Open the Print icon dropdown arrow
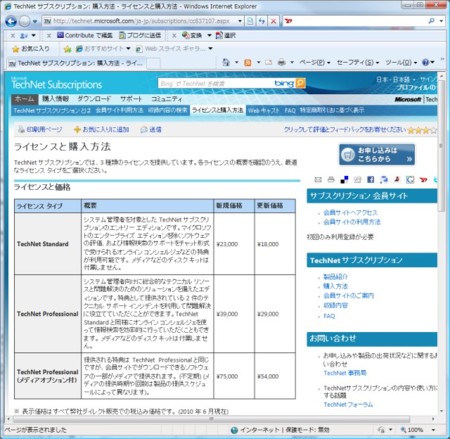This screenshot has height=439, width=450. tap(292, 62)
